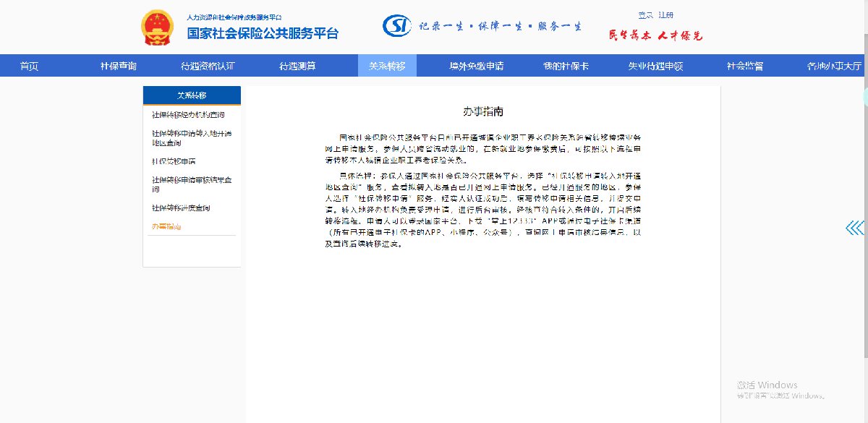Open 社保转移经办机构查询 in sidebar
Screen dimensions: 868x423
[x=188, y=115]
